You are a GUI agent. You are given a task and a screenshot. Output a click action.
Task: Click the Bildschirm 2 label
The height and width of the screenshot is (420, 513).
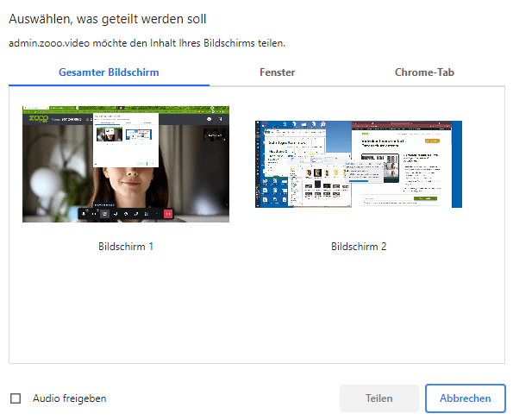coord(359,246)
